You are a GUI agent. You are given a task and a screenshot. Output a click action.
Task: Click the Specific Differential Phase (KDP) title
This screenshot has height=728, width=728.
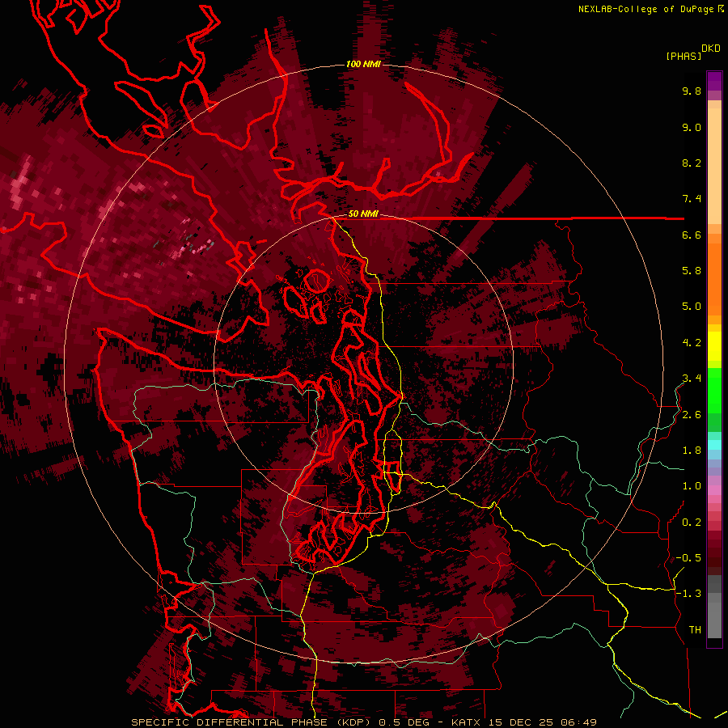tap(252, 722)
